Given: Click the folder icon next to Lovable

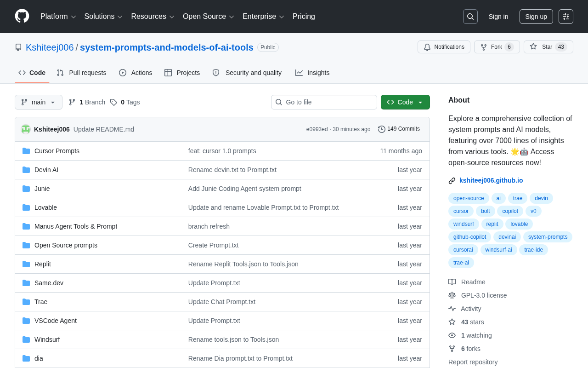Looking at the screenshot, I should click(26, 207).
